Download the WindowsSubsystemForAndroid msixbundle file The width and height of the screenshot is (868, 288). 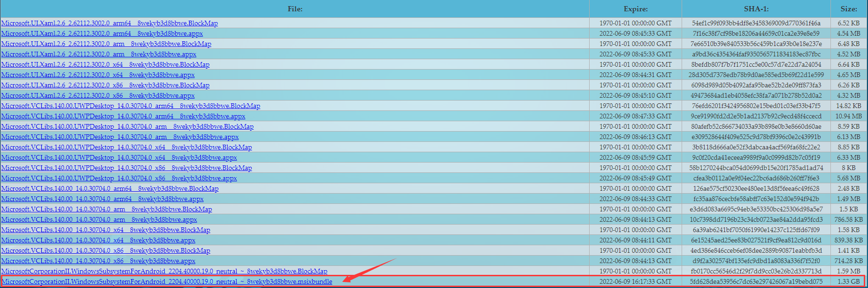[167, 281]
